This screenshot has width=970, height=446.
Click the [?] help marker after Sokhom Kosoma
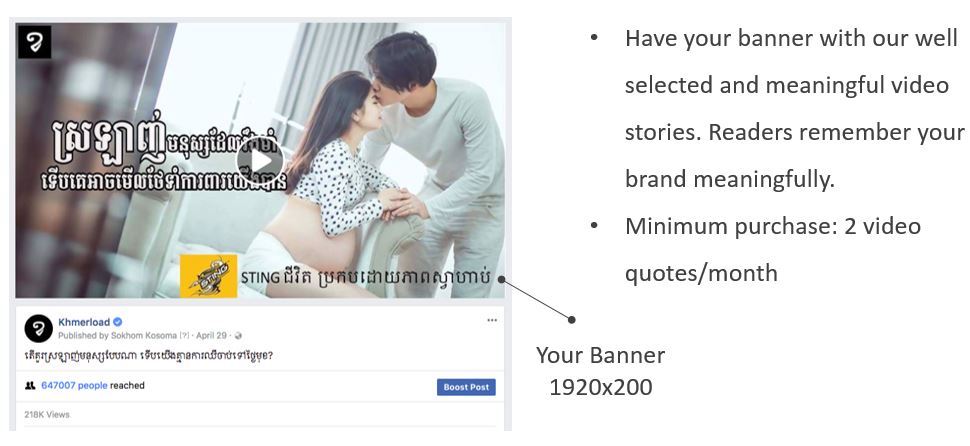point(184,336)
